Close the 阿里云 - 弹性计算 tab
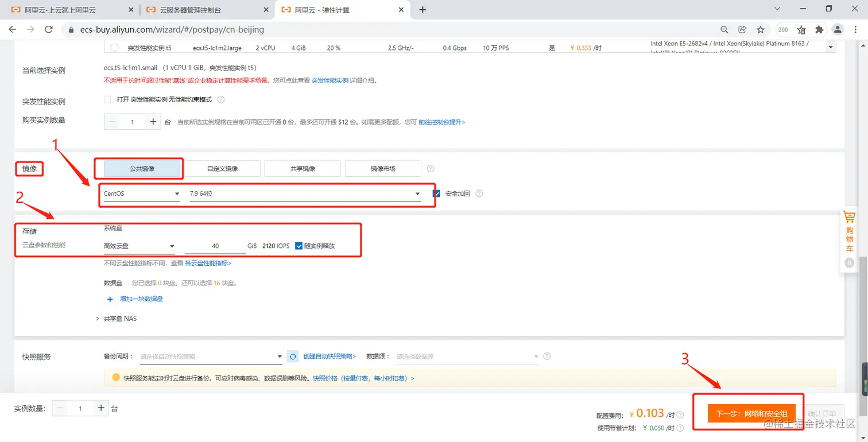 click(401, 10)
